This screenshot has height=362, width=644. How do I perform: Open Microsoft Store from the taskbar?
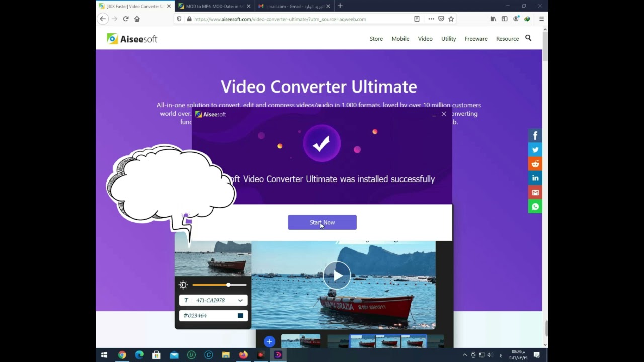coord(156,355)
